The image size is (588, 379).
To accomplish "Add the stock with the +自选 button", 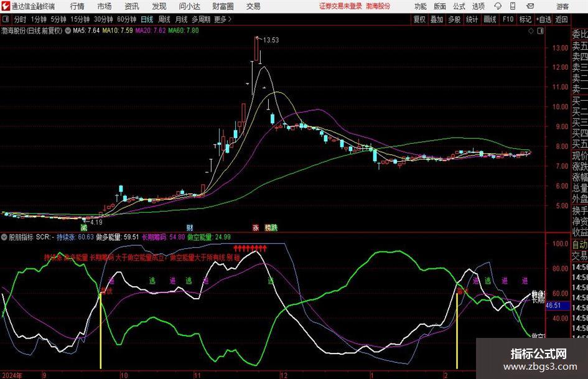I will pyautogui.click(x=543, y=19).
